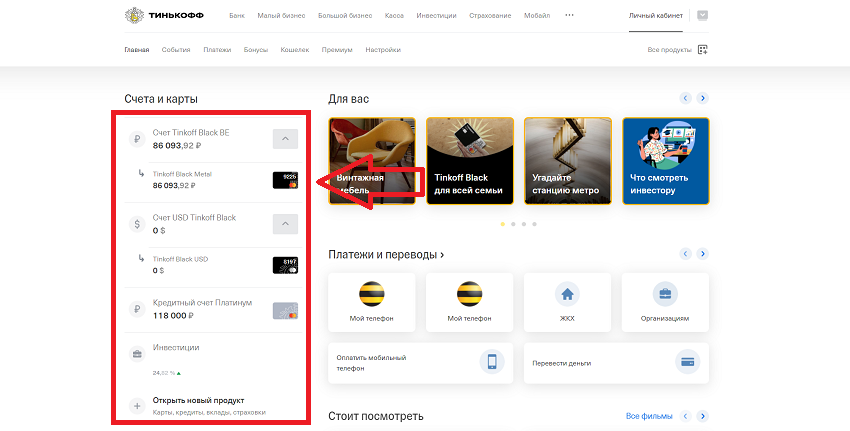Click the mobile phone icon in Оплатить мобильный телефон
Viewport: 850px width, 431px height.
pos(490,362)
